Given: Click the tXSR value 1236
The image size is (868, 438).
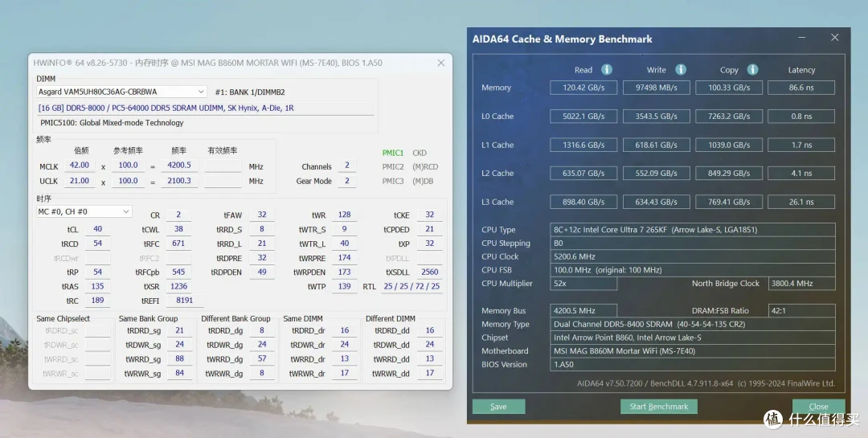Looking at the screenshot, I should click(x=178, y=287).
